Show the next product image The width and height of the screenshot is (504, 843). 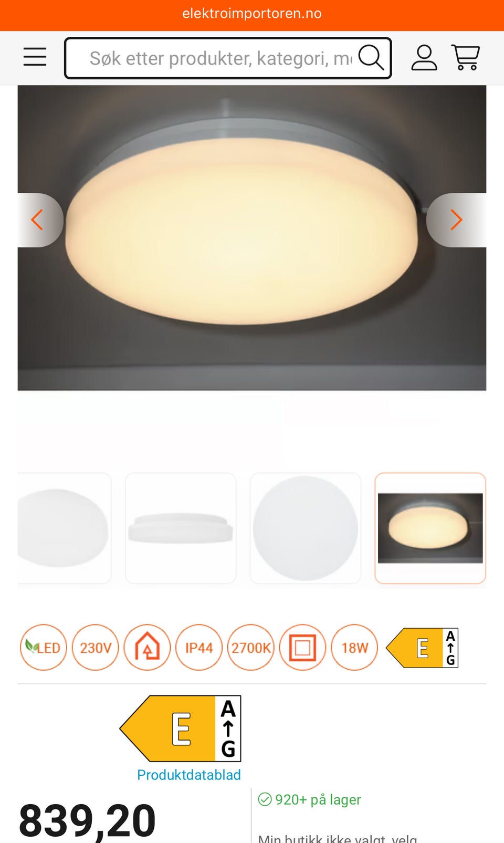tap(456, 220)
